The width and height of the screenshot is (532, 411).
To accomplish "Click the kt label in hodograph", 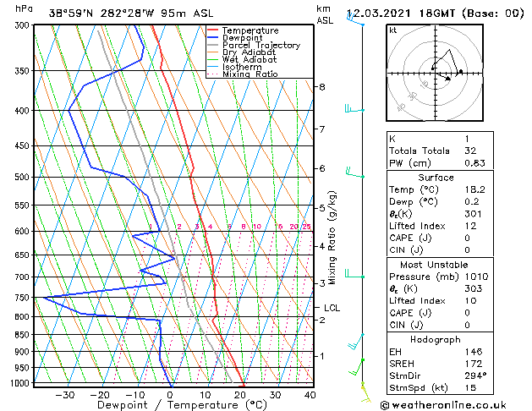I will point(393,30).
